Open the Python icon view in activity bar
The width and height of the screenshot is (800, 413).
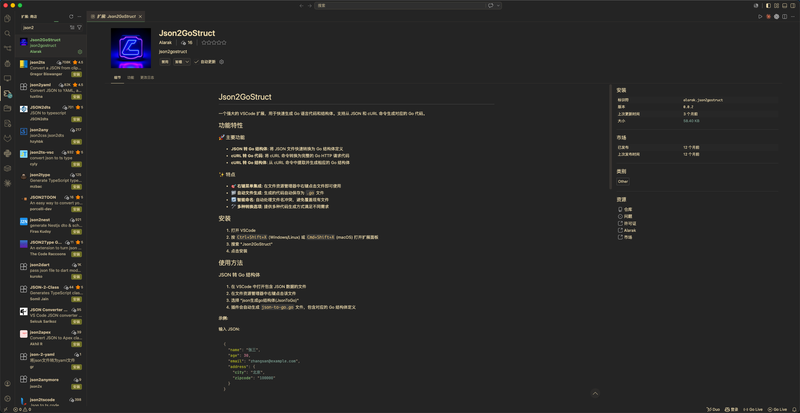[7, 153]
